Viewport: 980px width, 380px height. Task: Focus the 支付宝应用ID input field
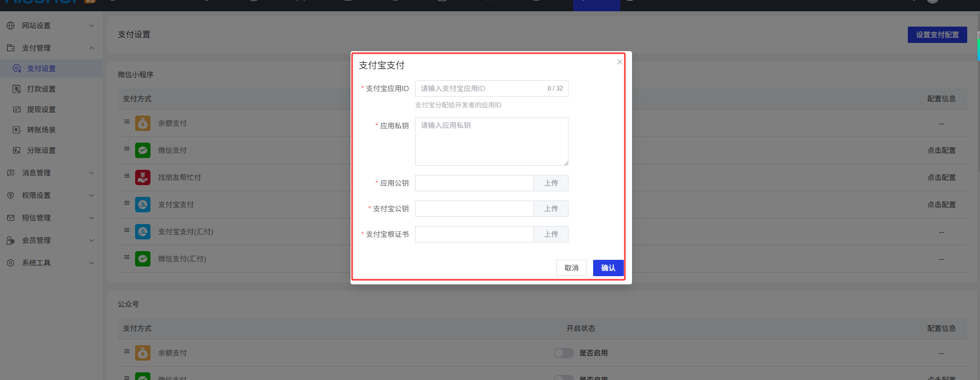tap(492, 88)
